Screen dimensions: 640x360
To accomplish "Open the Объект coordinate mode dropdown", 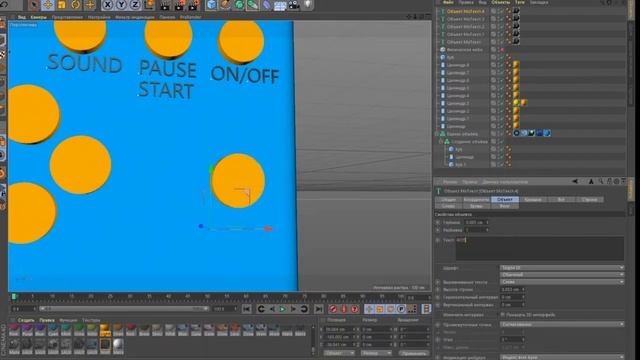I will (x=339, y=353).
